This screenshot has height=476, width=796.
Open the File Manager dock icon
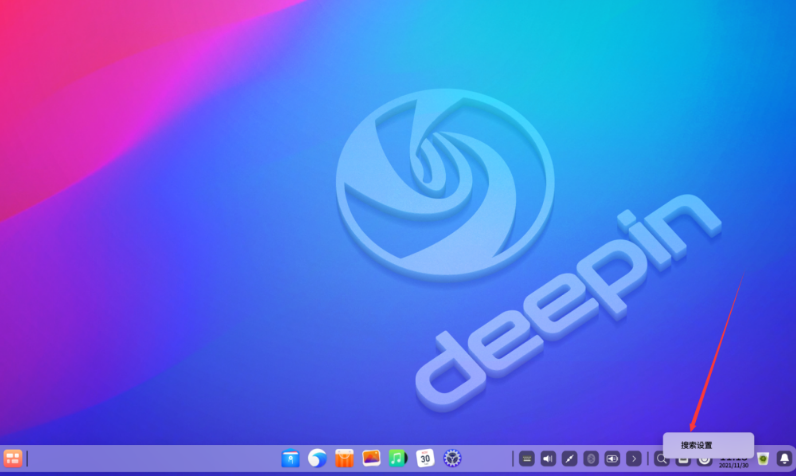[x=290, y=459]
